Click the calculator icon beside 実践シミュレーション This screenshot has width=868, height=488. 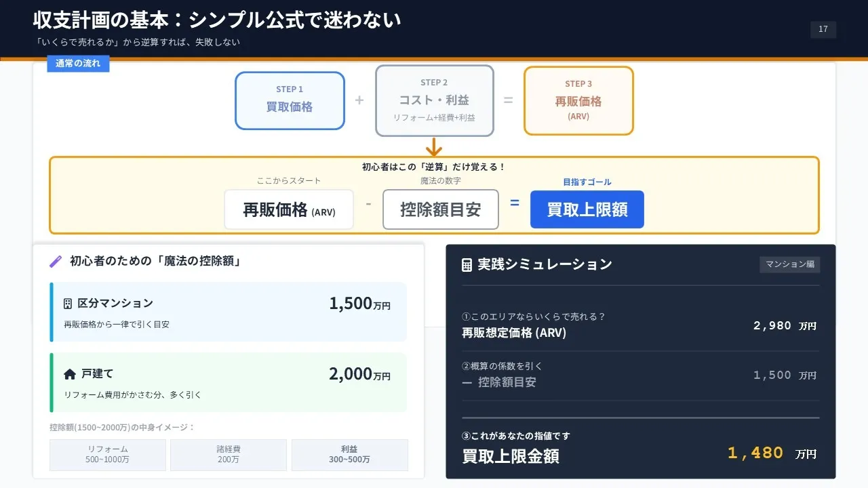(467, 265)
